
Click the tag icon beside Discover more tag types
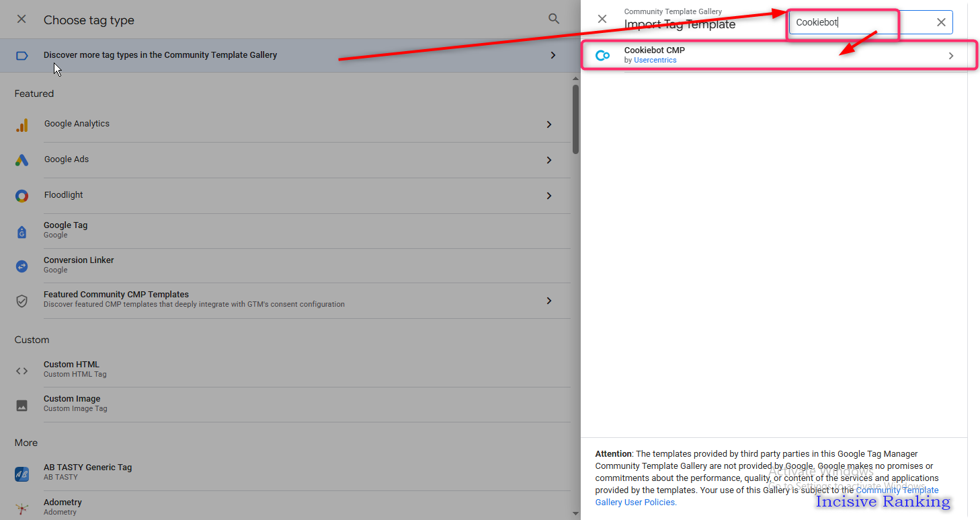coord(22,55)
